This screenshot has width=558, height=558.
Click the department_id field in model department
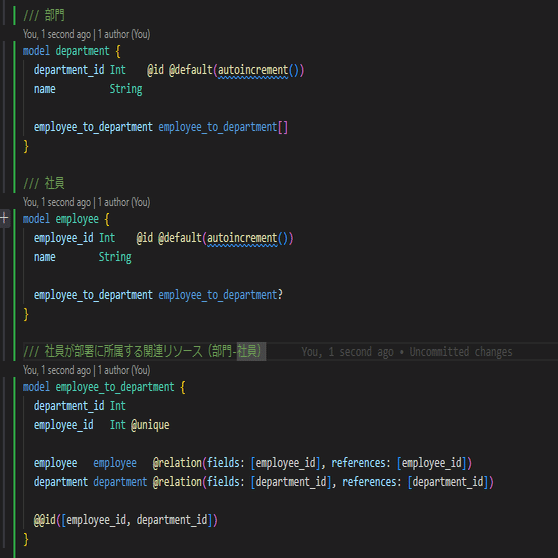(x=69, y=70)
